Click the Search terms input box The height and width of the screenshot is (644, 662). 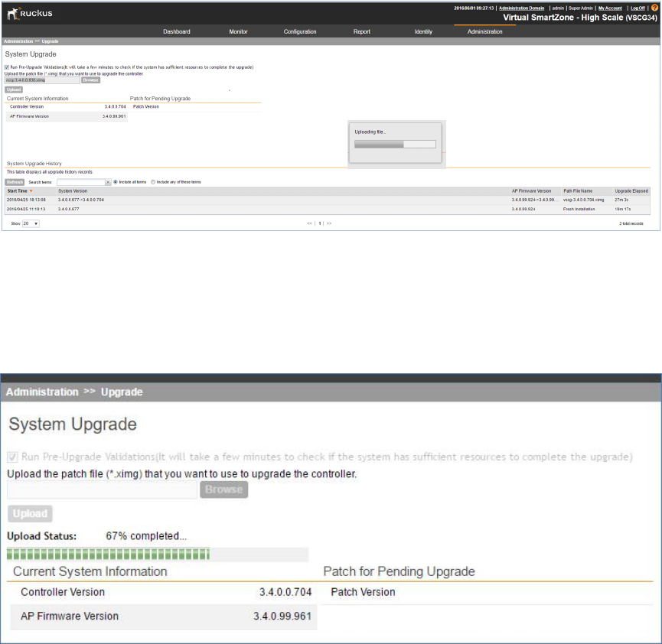81,182
